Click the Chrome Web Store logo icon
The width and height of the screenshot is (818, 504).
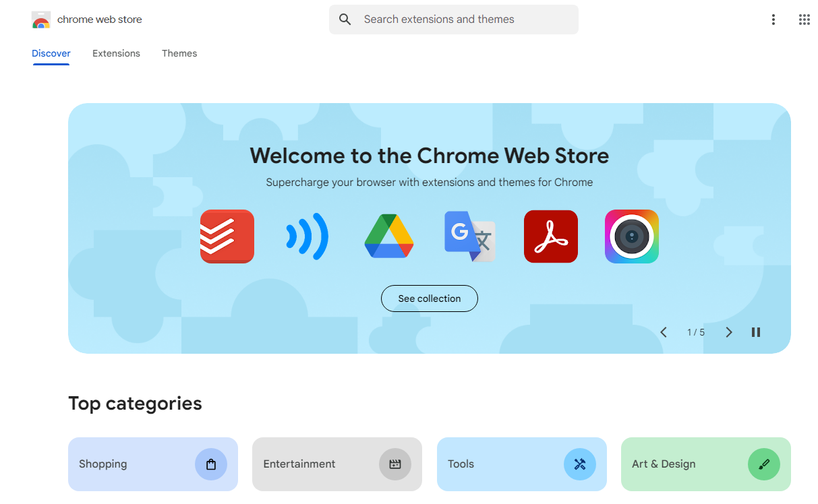click(x=41, y=20)
